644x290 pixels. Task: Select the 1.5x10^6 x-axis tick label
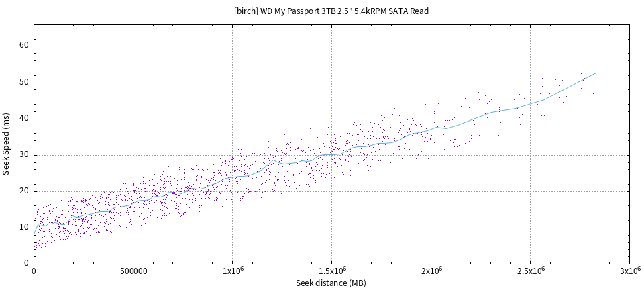pos(331,271)
